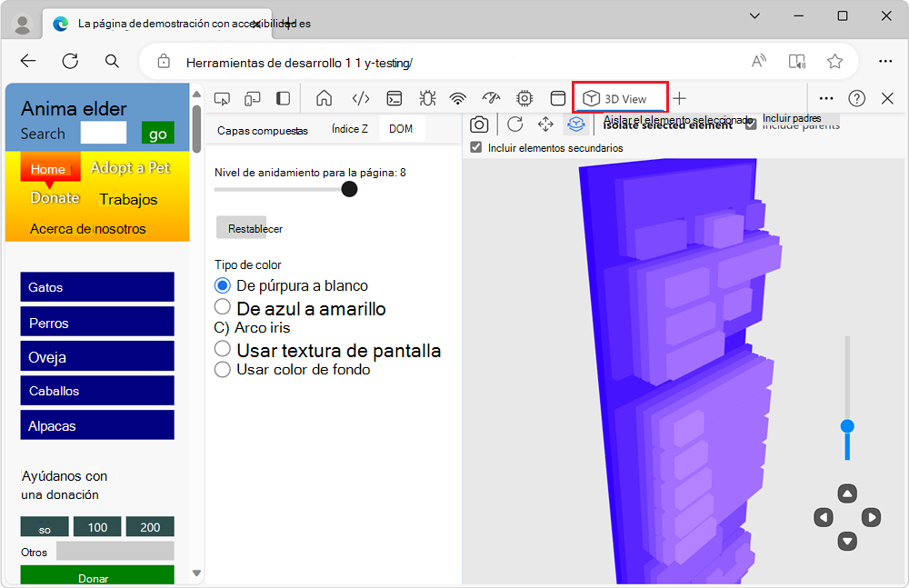Uncheck Incluir elementos secundarios checkbox

(474, 145)
